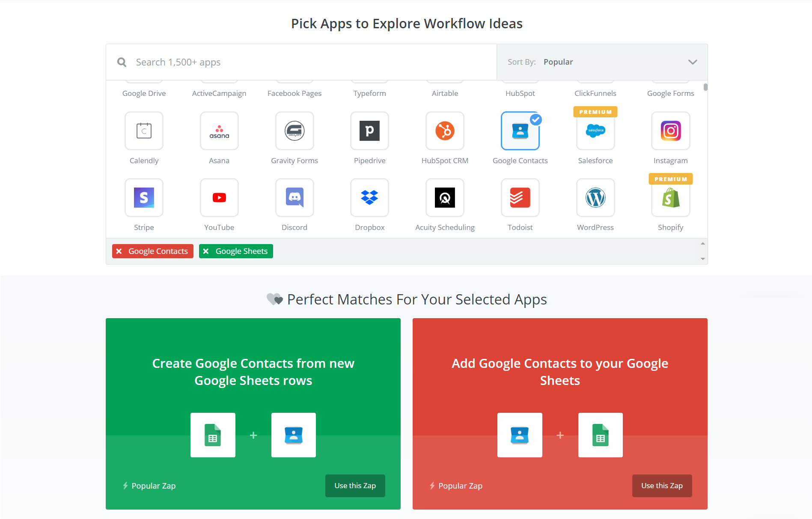Click the PREMIUM badge above Shopify
Image resolution: width=812 pixels, height=519 pixels.
671,179
